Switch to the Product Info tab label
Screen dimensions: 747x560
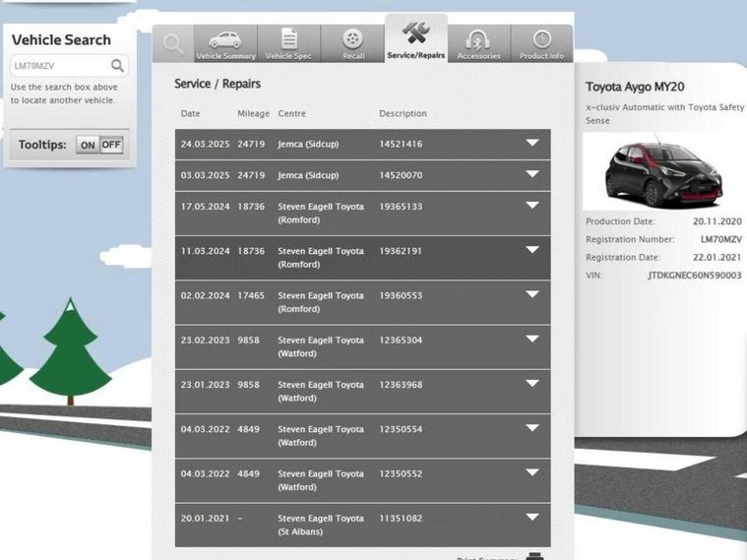click(542, 56)
